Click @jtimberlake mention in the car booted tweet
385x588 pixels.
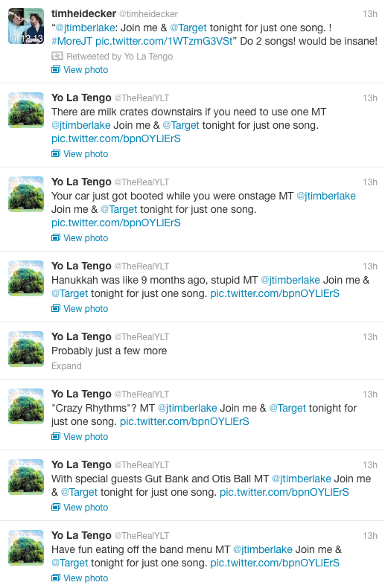(326, 196)
